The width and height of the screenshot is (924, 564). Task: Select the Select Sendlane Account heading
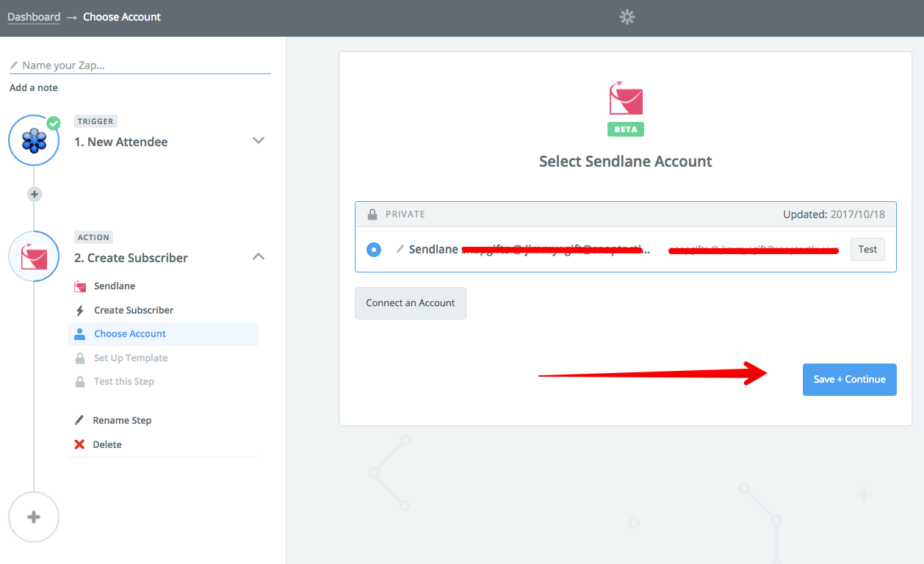[626, 162]
